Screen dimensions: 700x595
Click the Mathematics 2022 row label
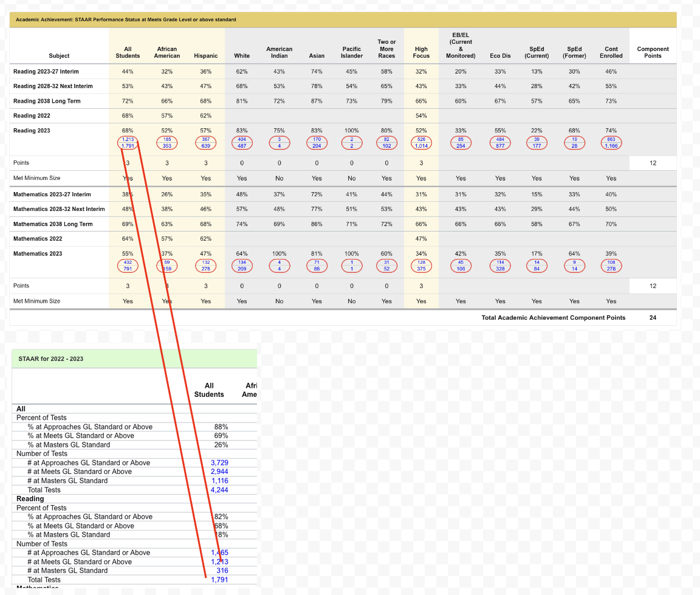point(38,239)
